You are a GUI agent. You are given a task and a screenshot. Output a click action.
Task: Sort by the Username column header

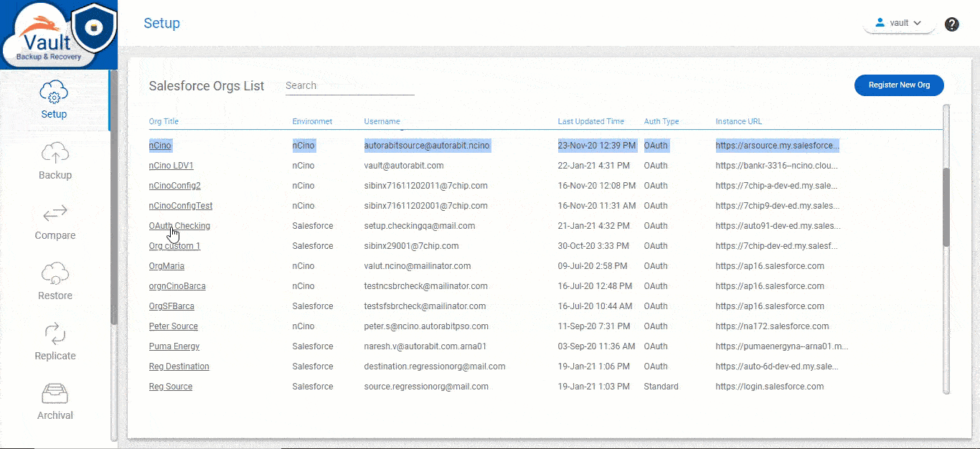[382, 121]
